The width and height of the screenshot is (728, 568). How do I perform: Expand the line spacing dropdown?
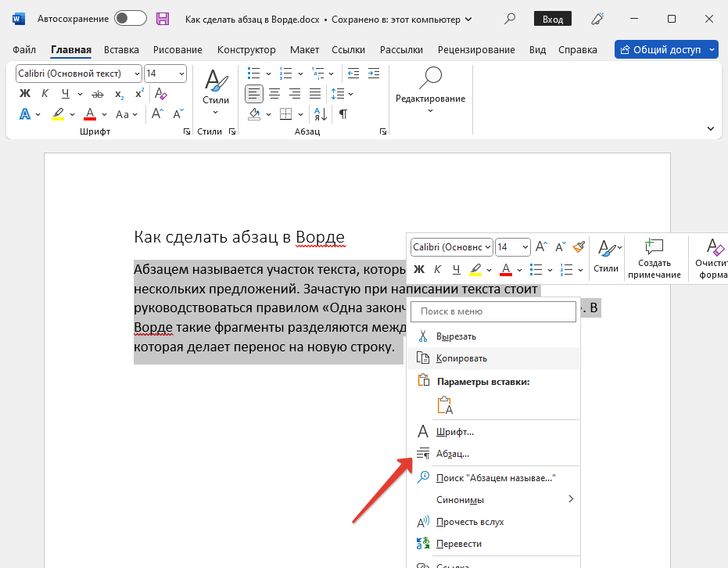350,94
